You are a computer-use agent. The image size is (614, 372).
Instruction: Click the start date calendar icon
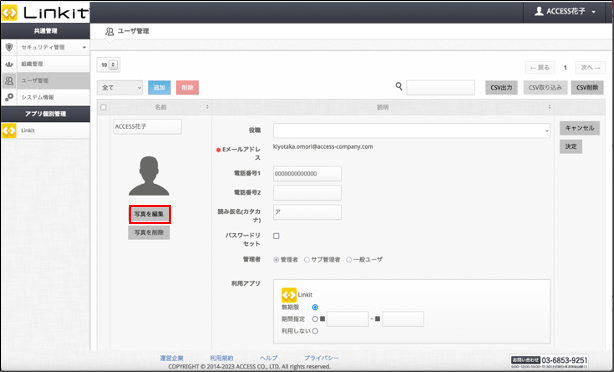pyautogui.click(x=322, y=319)
